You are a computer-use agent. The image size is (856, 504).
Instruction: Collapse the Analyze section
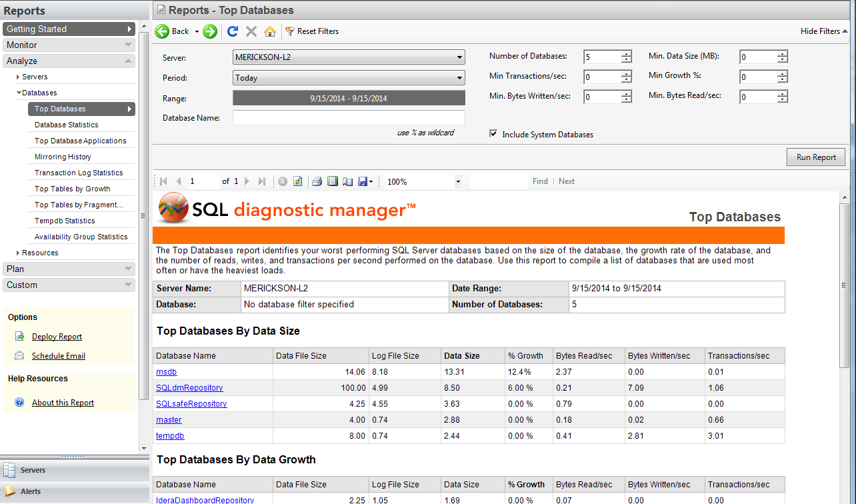click(x=69, y=61)
